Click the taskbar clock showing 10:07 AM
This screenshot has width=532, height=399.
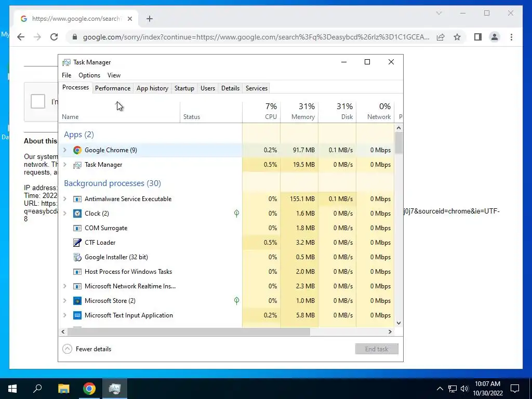[x=487, y=389]
